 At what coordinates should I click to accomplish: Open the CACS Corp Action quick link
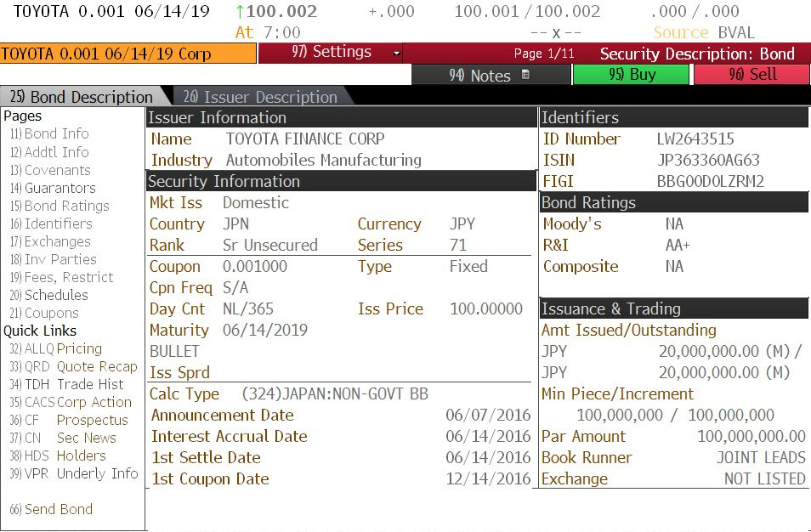[x=71, y=402]
